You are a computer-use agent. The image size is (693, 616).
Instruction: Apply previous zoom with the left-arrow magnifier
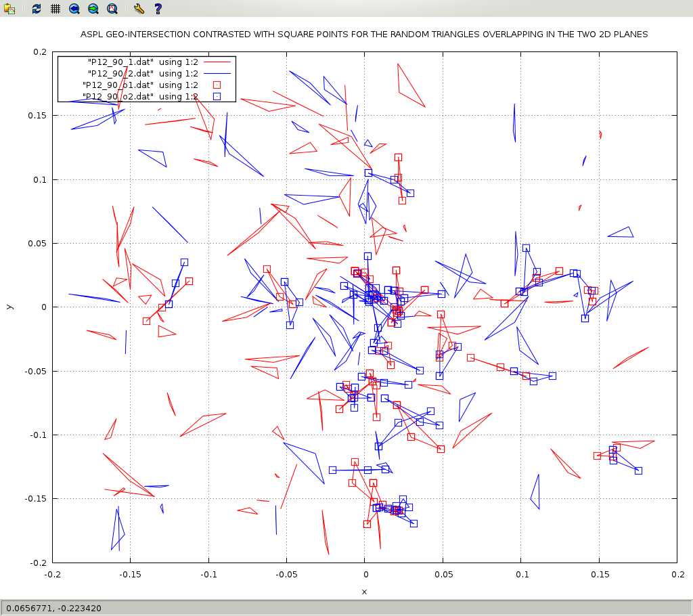click(x=74, y=9)
